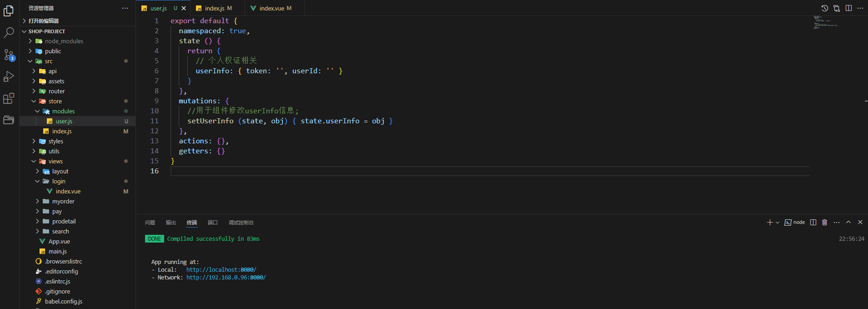
Task: Open the Explorer view in activity bar
Action: coord(9,11)
